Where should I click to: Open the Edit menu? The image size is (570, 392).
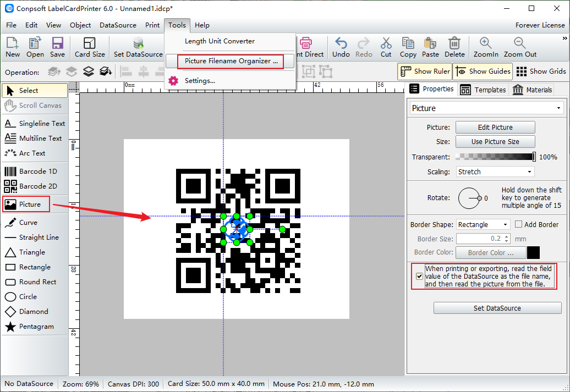[x=31, y=25]
